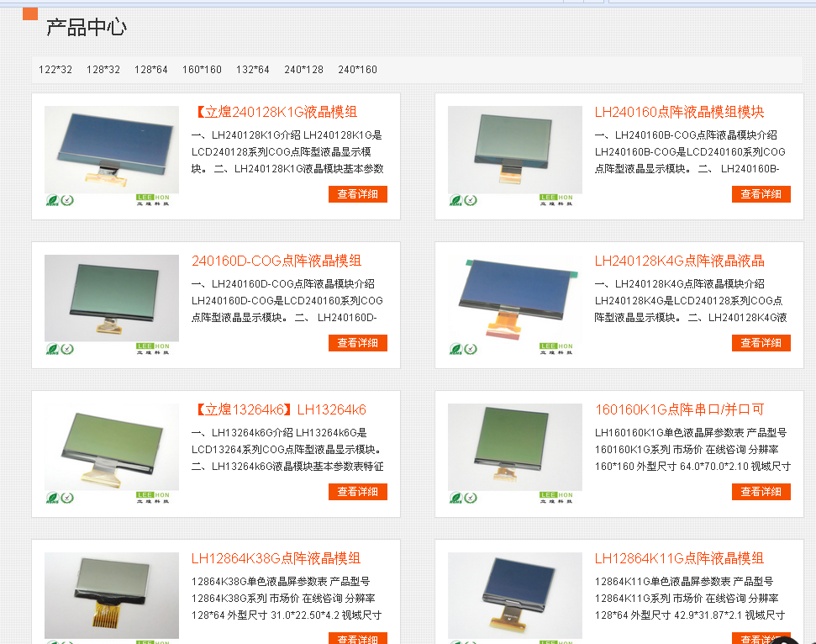
Task: Click the 产品中心 section heading
Action: (x=87, y=27)
